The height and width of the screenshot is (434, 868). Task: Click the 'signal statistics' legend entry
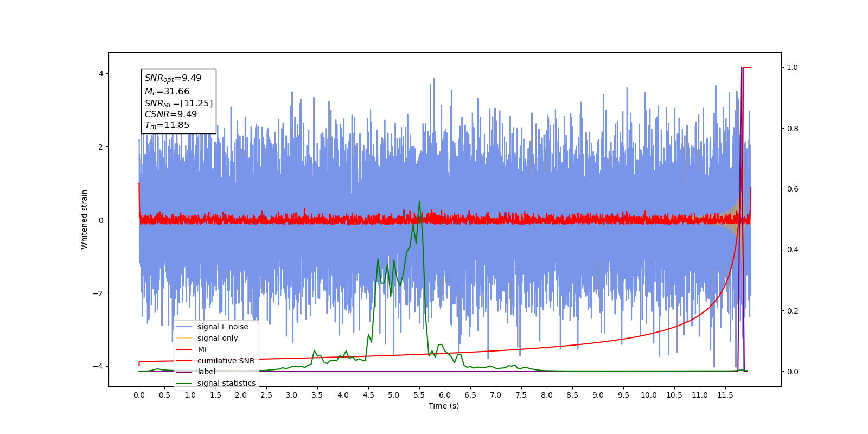(x=216, y=383)
